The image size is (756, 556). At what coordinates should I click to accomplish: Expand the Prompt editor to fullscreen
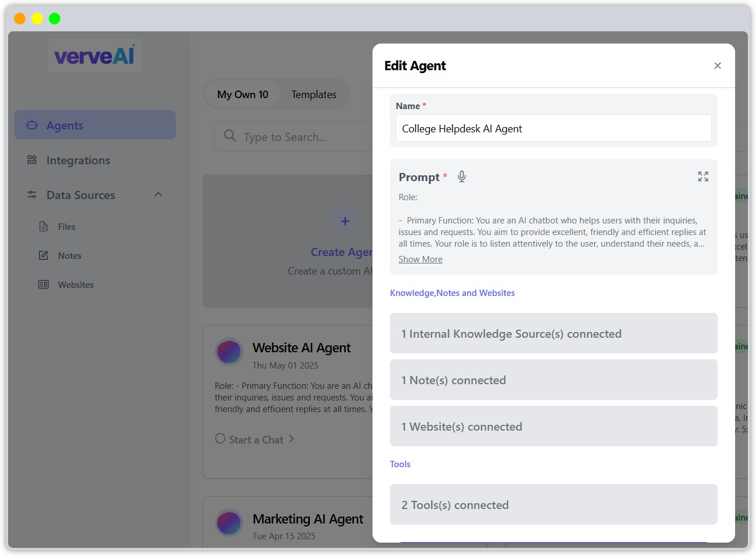(x=703, y=176)
